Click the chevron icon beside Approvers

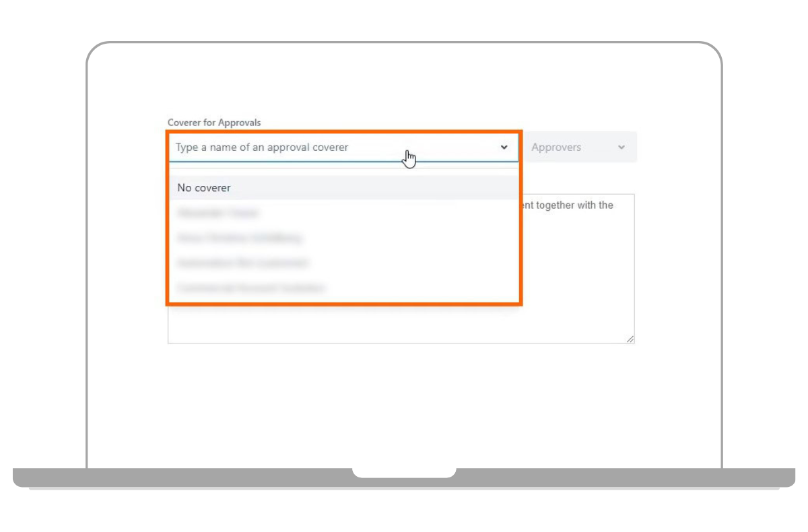[621, 147]
